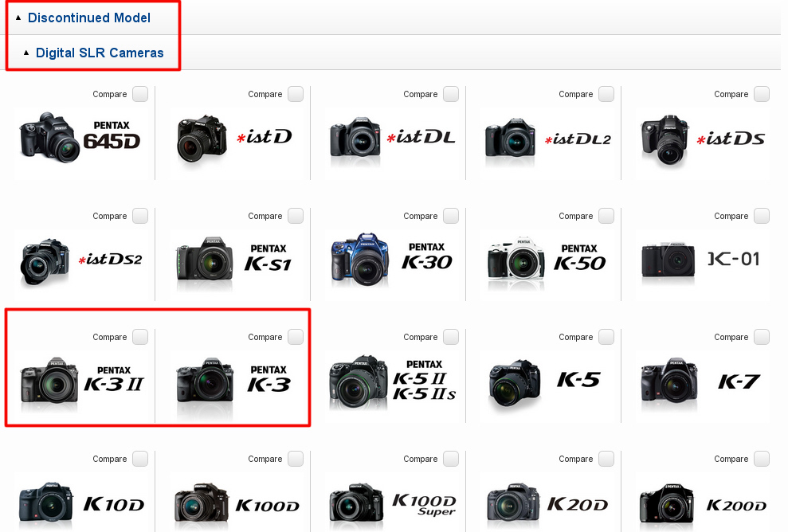Viewport: 788px width, 532px height.
Task: Choose the K10D camera image
Action: pyautogui.click(x=46, y=502)
